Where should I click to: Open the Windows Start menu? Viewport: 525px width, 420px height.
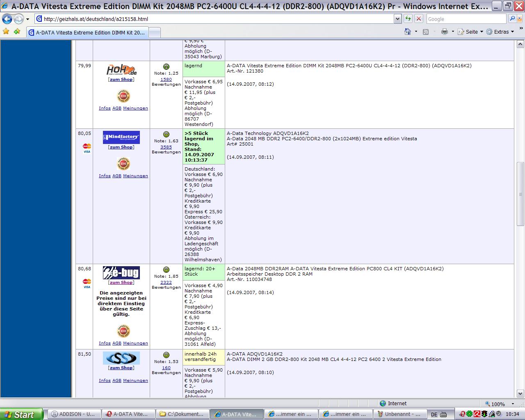pyautogui.click(x=21, y=414)
